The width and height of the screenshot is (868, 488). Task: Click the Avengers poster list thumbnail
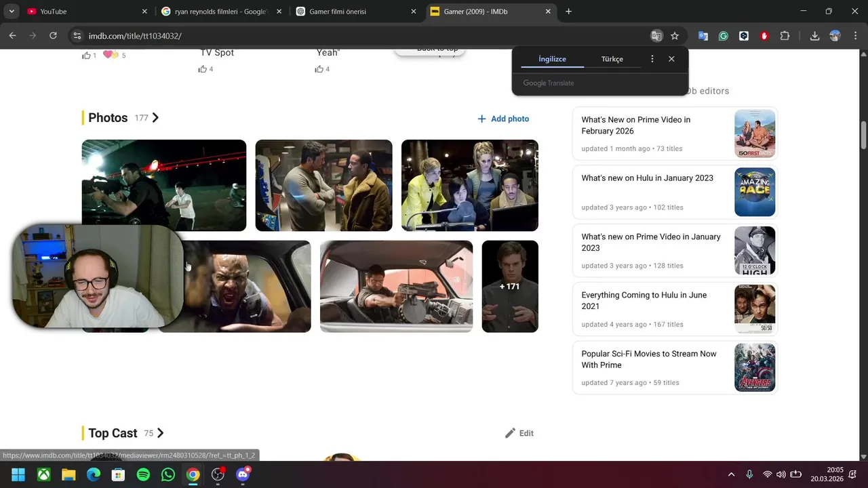(x=755, y=367)
